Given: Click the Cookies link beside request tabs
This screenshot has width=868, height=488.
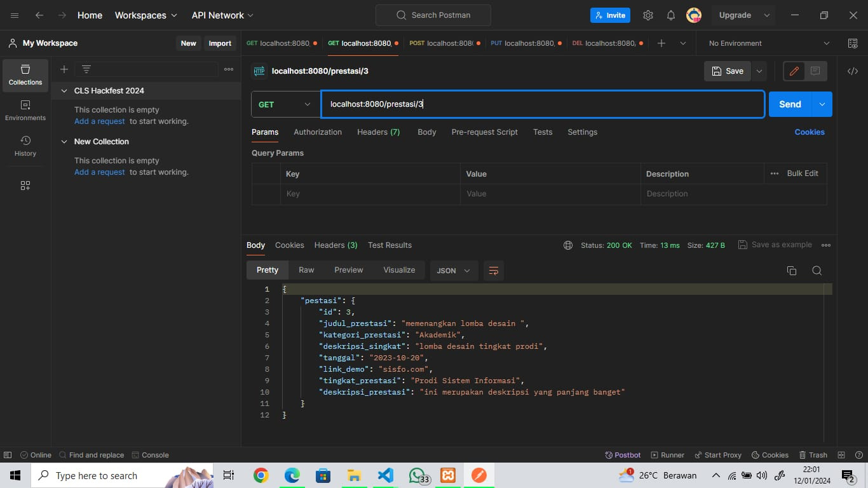Looking at the screenshot, I should pos(809,132).
